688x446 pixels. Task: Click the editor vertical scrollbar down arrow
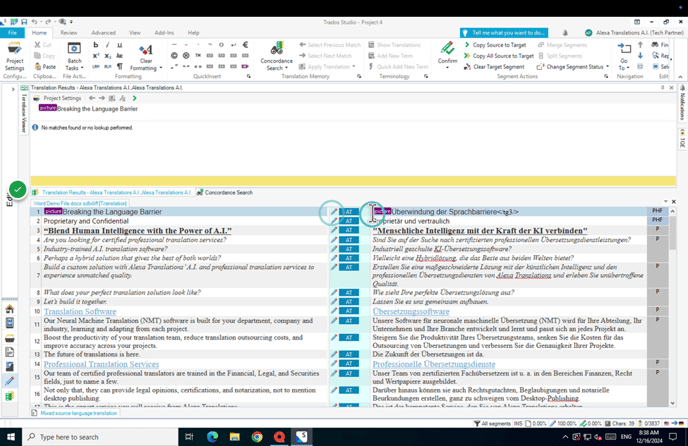pyautogui.click(x=673, y=403)
